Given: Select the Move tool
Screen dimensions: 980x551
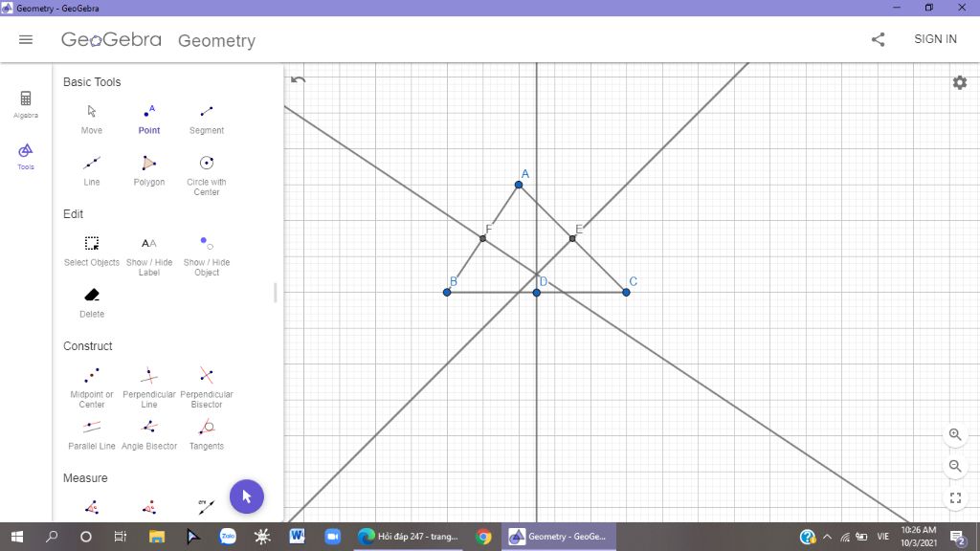Looking at the screenshot, I should click(x=91, y=119).
